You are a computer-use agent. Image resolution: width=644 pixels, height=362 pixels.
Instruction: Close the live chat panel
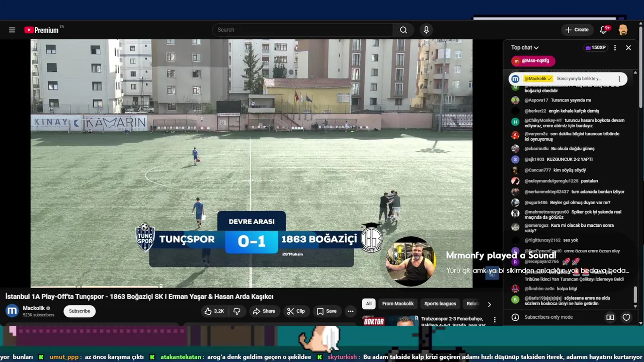(x=628, y=48)
